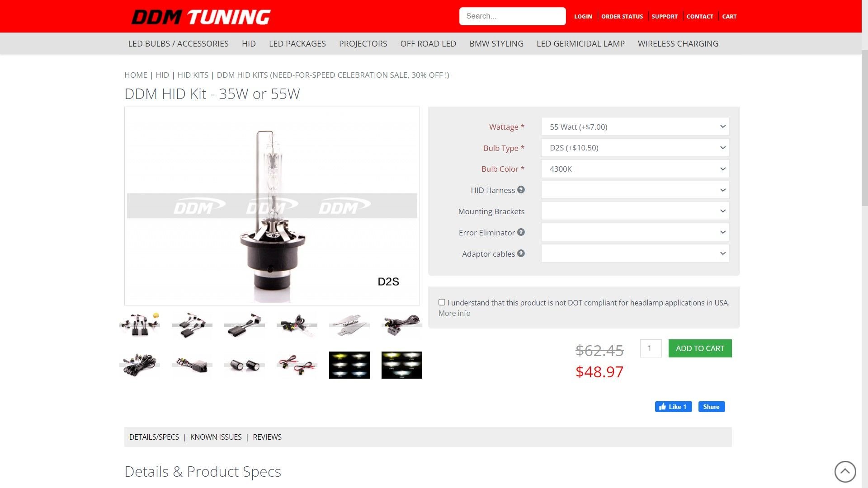Image resolution: width=868 pixels, height=488 pixels.
Task: Select the yellow headlight color comparison thumbnail
Action: pos(349,365)
